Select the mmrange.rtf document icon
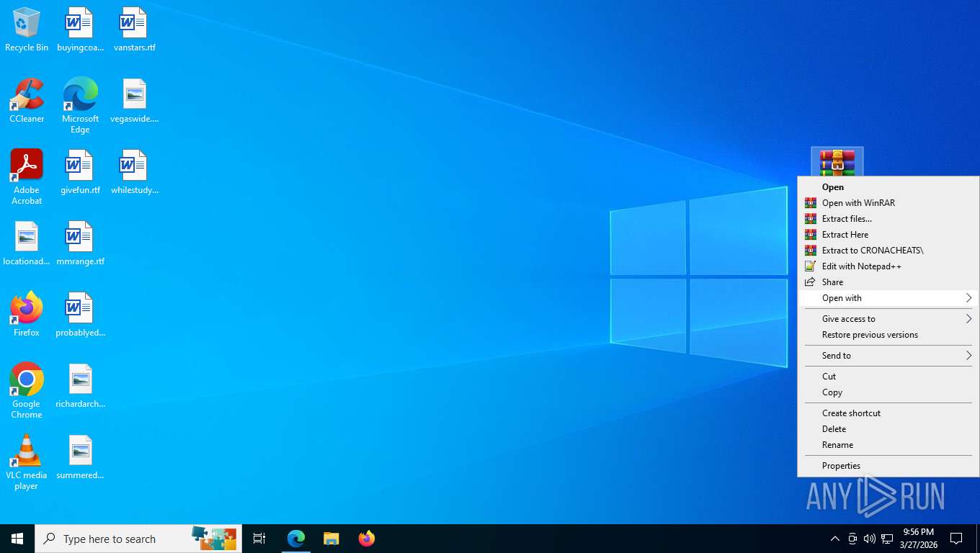 [x=80, y=243]
